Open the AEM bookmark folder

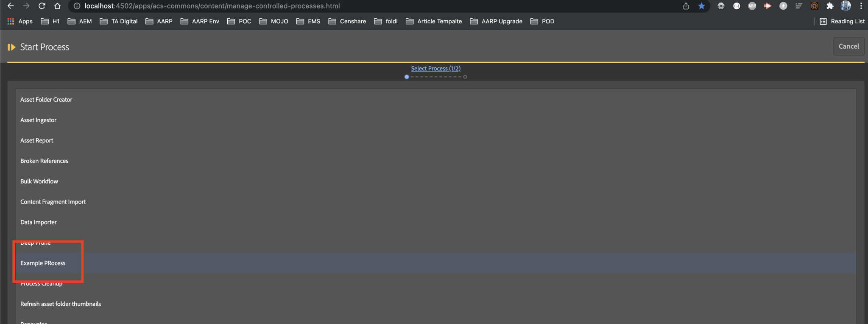coord(80,21)
